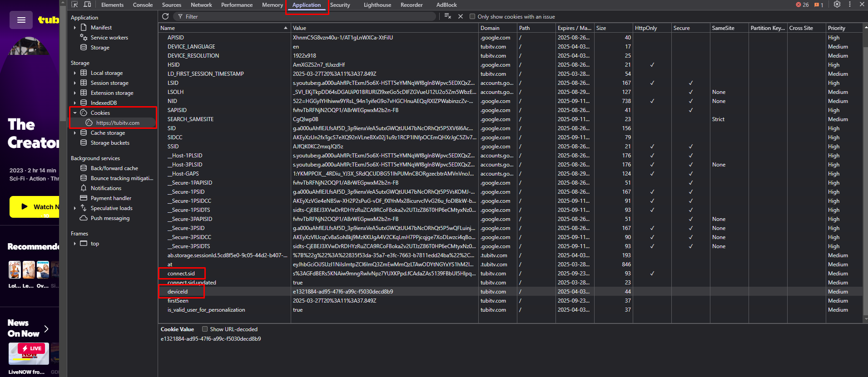Click the Tubi logo
The image size is (868, 377).
tap(48, 20)
